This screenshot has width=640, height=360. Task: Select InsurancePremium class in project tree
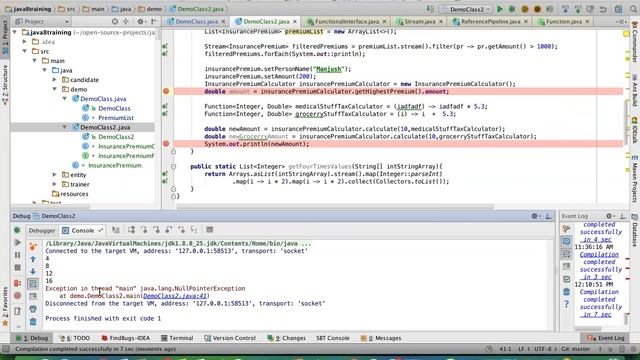pyautogui.click(x=115, y=165)
